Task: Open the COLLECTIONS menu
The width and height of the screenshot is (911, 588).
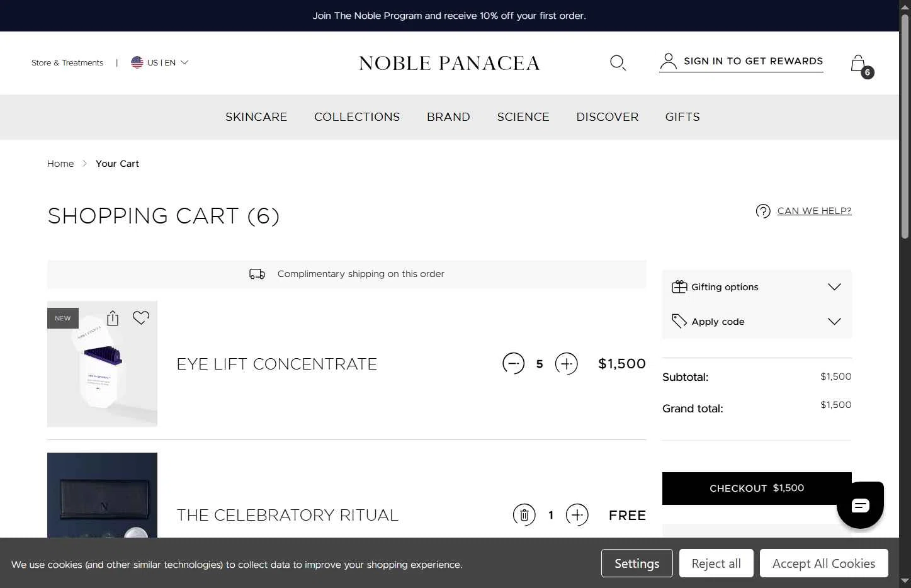Action: (357, 117)
